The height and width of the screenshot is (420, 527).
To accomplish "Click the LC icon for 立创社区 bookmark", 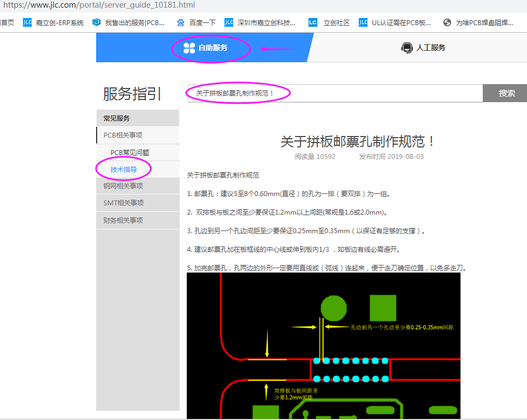I will tap(312, 22).
